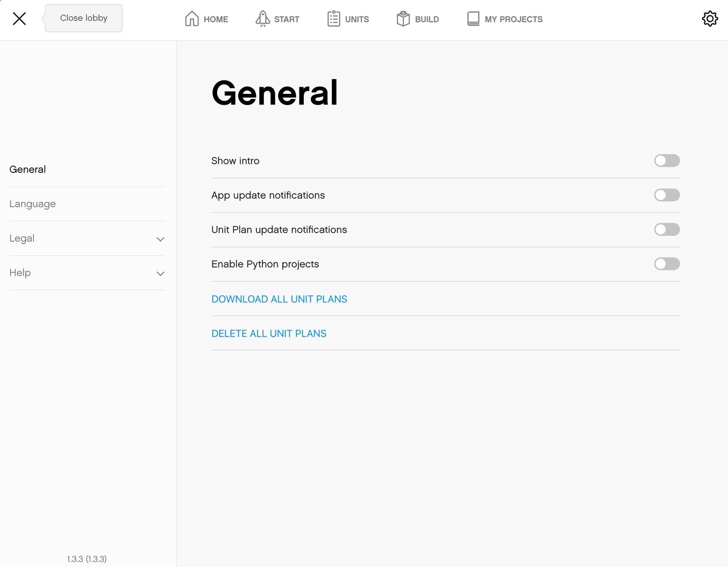
Task: Click the version number 1.3.3 text
Action: pos(87,559)
